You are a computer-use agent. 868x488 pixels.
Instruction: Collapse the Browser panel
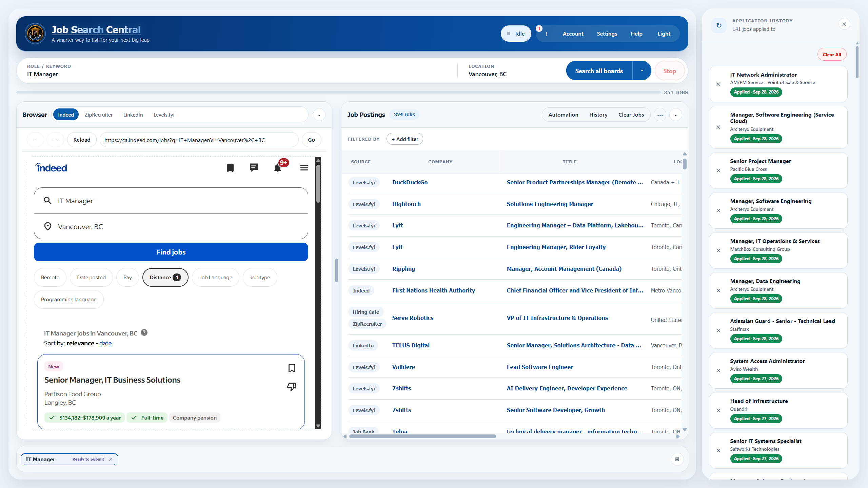319,115
